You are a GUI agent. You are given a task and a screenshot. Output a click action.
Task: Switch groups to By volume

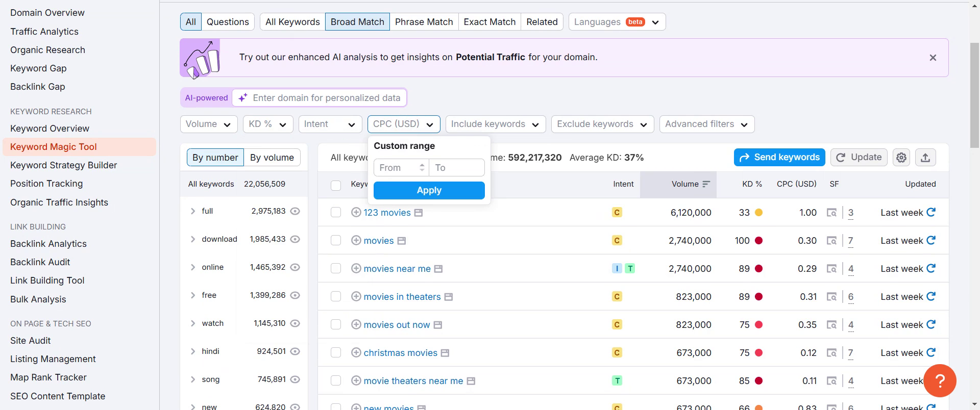272,158
